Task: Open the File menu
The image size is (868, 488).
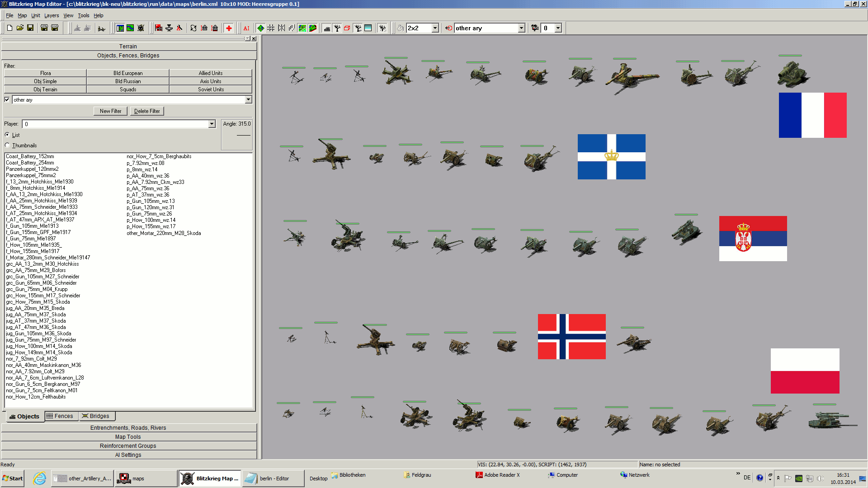Action: click(9, 15)
